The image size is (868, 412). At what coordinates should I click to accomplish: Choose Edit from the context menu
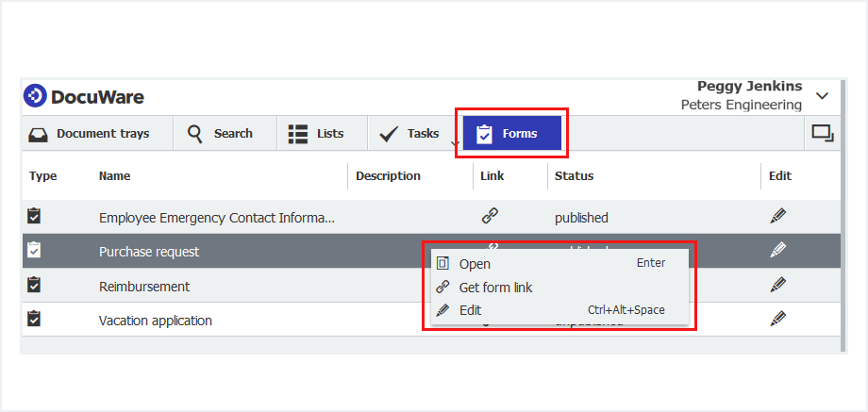tap(470, 310)
